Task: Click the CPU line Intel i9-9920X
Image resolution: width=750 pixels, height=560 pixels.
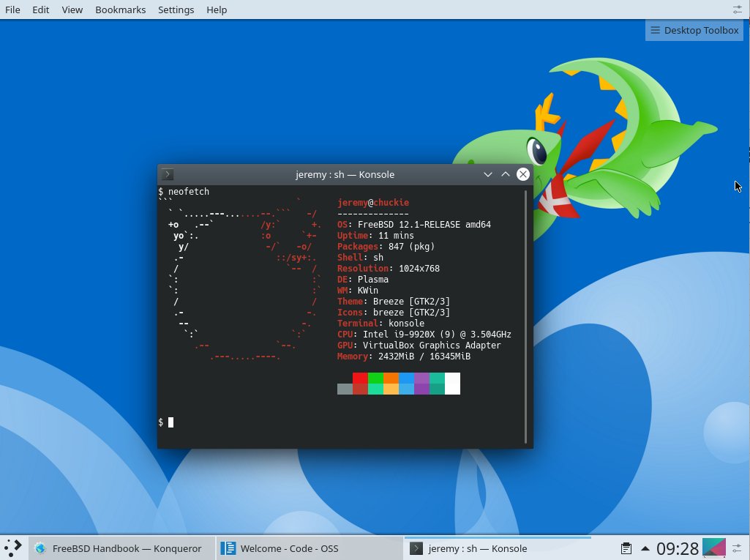Action: (424, 335)
